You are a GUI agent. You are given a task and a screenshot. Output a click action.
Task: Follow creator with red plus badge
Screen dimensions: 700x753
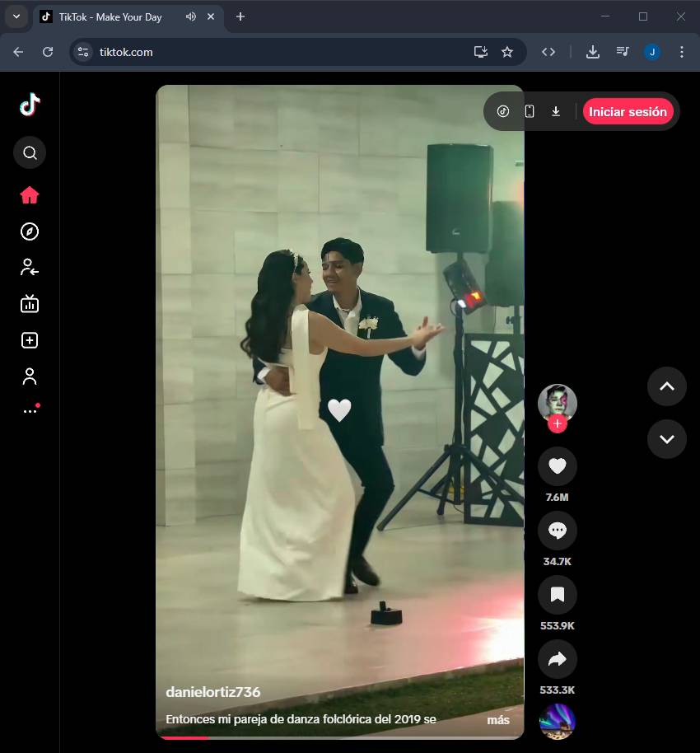(x=558, y=423)
